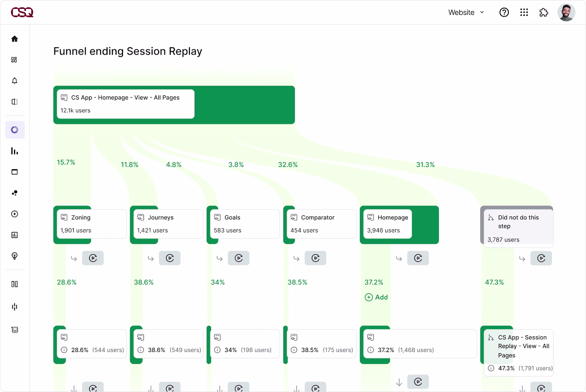
Task: Click the branch arrow icon under Homepage
Action: coord(399,258)
